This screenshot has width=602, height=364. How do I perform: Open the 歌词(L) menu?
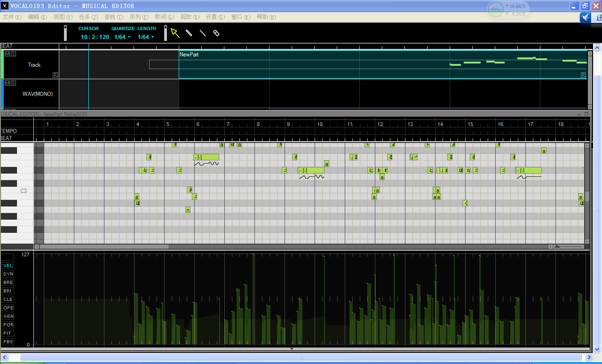[164, 17]
